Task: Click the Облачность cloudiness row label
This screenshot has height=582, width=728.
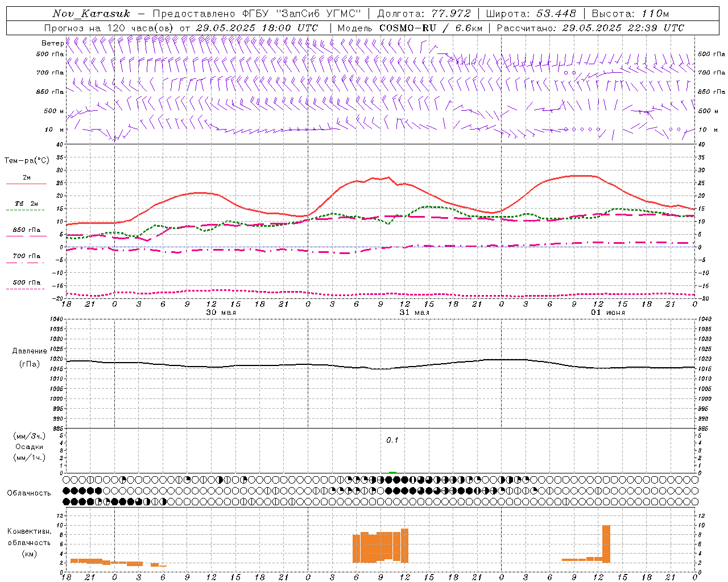Action: pos(29,493)
